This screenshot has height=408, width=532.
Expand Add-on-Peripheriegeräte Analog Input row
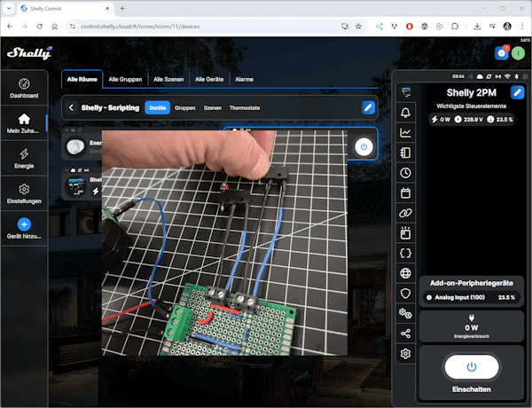pos(471,297)
